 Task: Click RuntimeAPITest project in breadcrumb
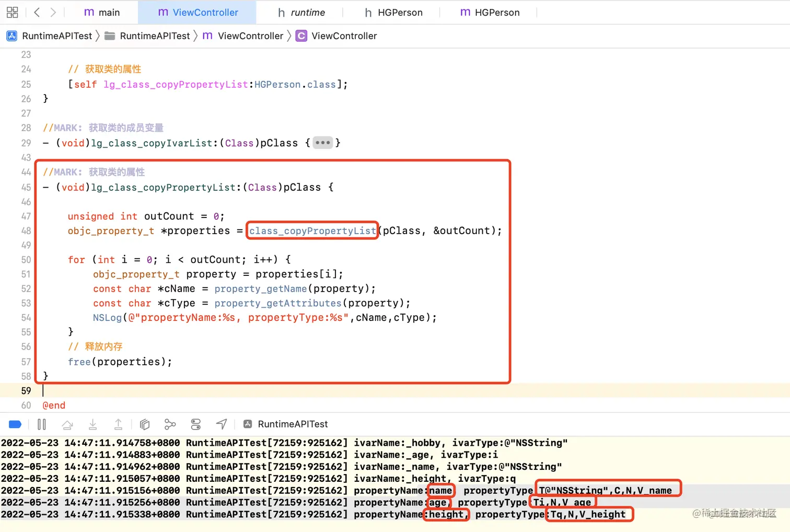(49, 36)
